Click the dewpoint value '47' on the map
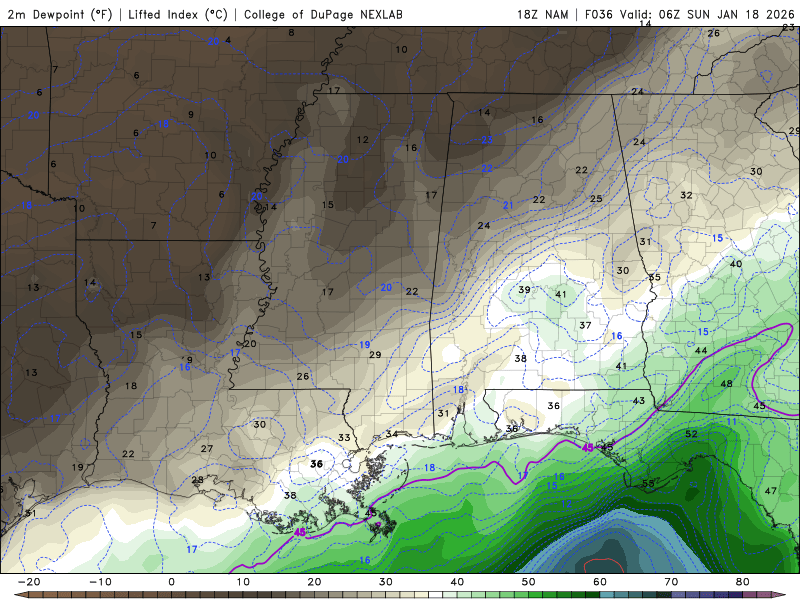 (x=770, y=491)
